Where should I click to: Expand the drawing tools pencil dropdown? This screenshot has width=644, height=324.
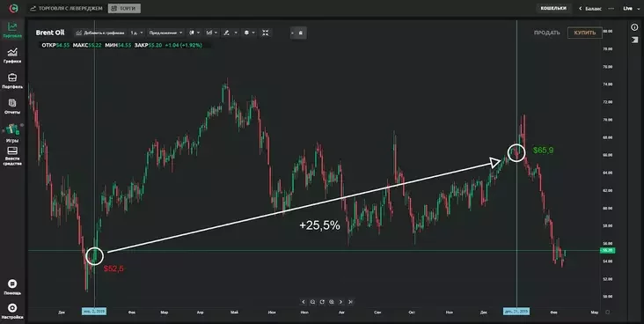(231, 33)
